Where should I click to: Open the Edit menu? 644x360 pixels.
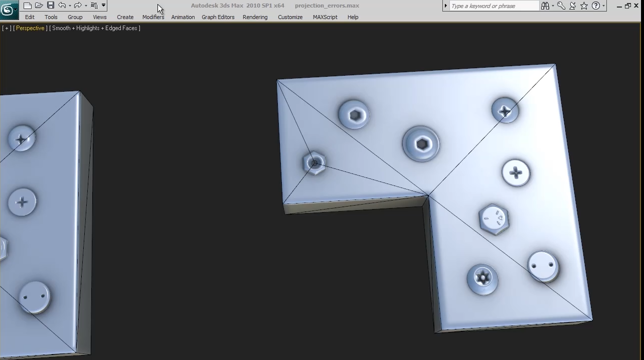click(30, 17)
